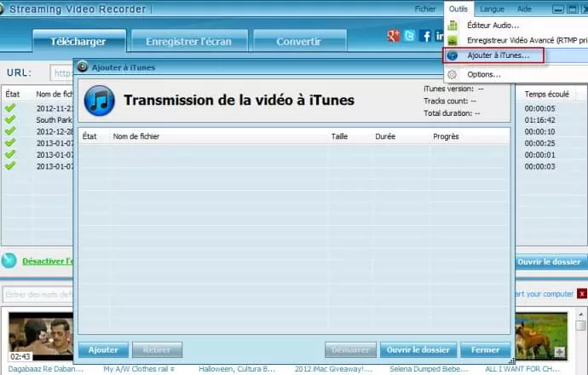Open the Langue menu
Viewport: 588px width, 375px height.
pyautogui.click(x=492, y=9)
